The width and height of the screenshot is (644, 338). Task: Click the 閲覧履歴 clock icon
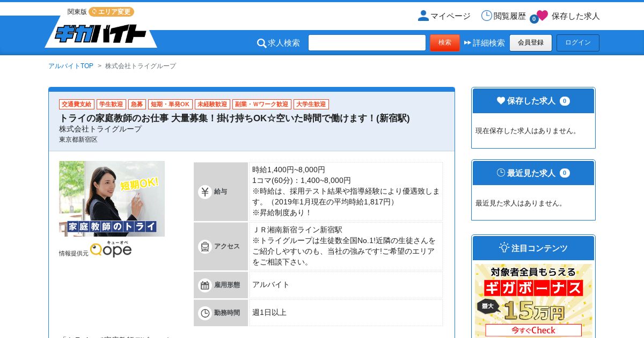pyautogui.click(x=487, y=16)
